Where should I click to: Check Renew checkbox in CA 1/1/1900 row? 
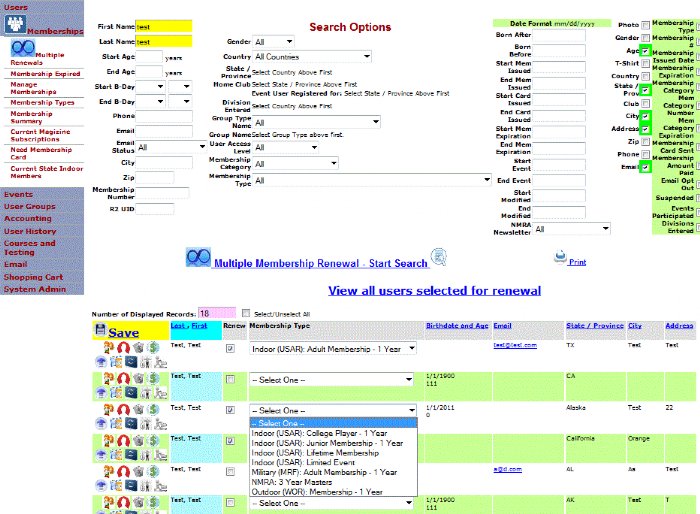230,379
